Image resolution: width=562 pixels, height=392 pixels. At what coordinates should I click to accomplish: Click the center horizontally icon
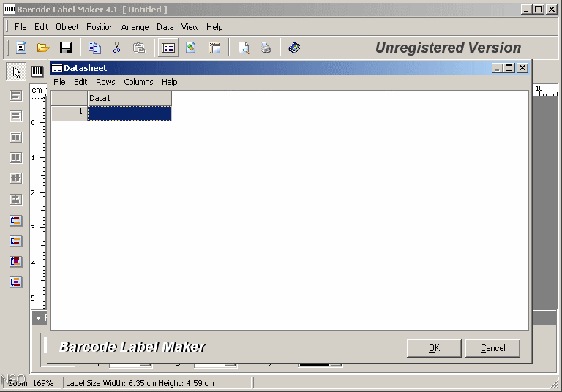(16, 178)
